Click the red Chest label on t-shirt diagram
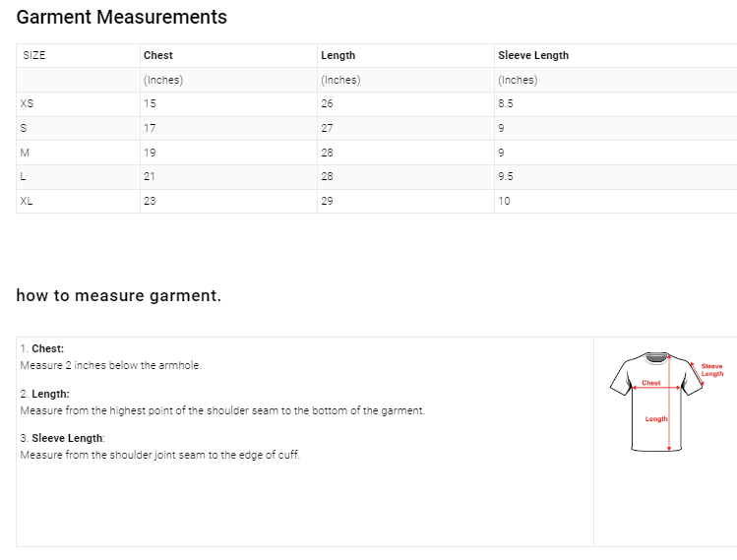 651,383
